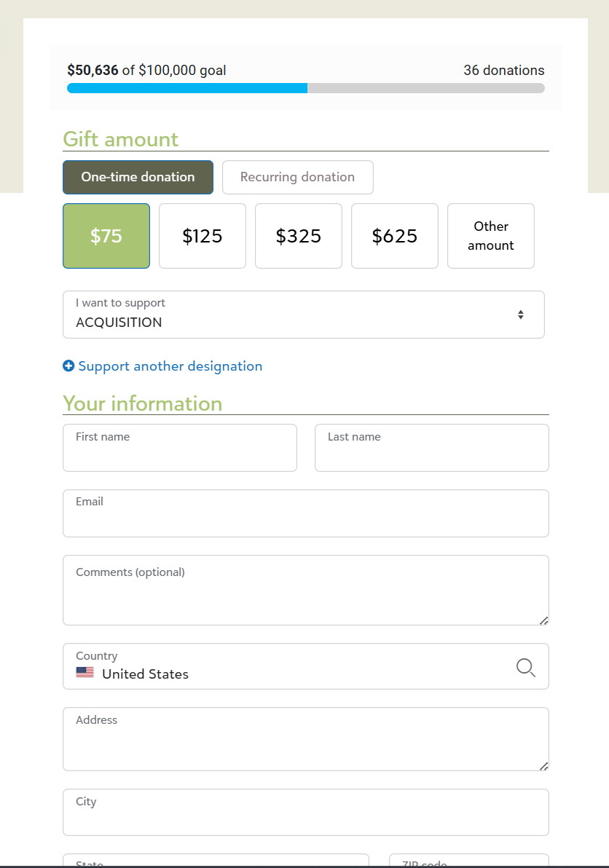This screenshot has width=609, height=868.
Task: Click the Support another designation link
Action: (170, 366)
